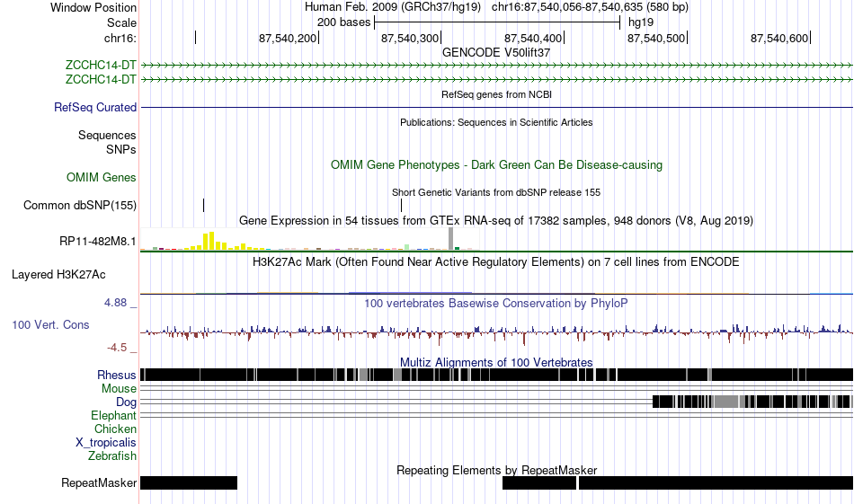Select the Elephant alignment row label

(x=114, y=416)
